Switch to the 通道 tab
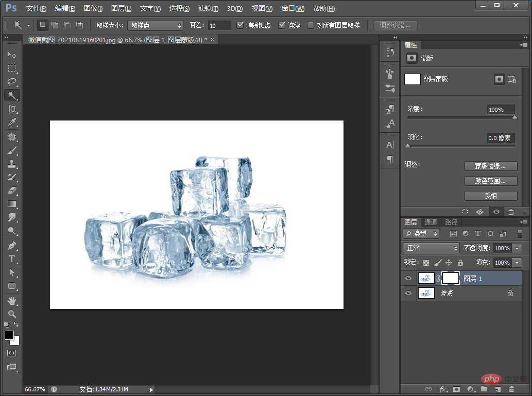This screenshot has width=532, height=396. point(431,222)
